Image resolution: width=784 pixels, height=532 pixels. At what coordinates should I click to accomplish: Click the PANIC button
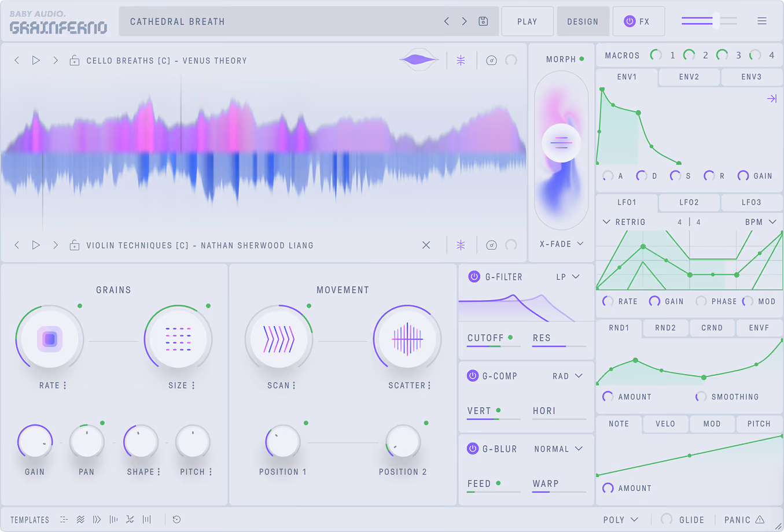(744, 520)
